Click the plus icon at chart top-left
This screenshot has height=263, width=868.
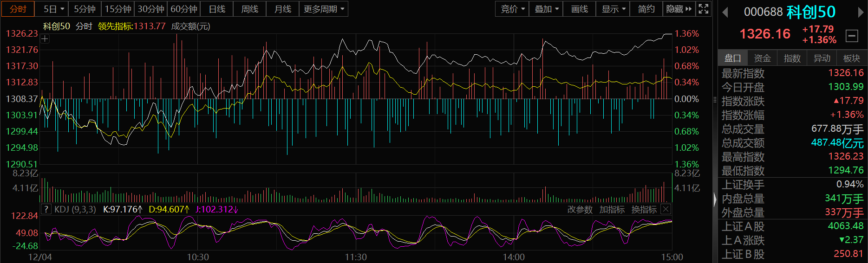click(x=45, y=39)
